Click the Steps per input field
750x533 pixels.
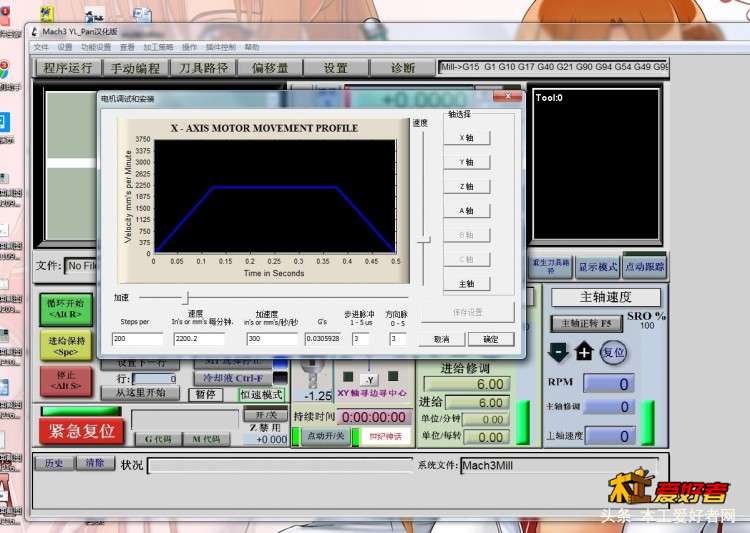point(138,339)
